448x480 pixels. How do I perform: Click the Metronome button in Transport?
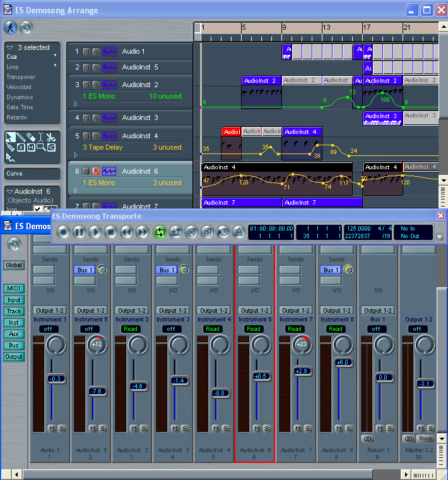(x=239, y=232)
